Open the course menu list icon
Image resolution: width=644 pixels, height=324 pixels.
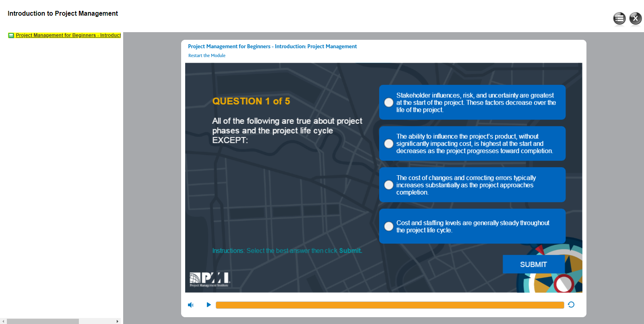tap(619, 18)
